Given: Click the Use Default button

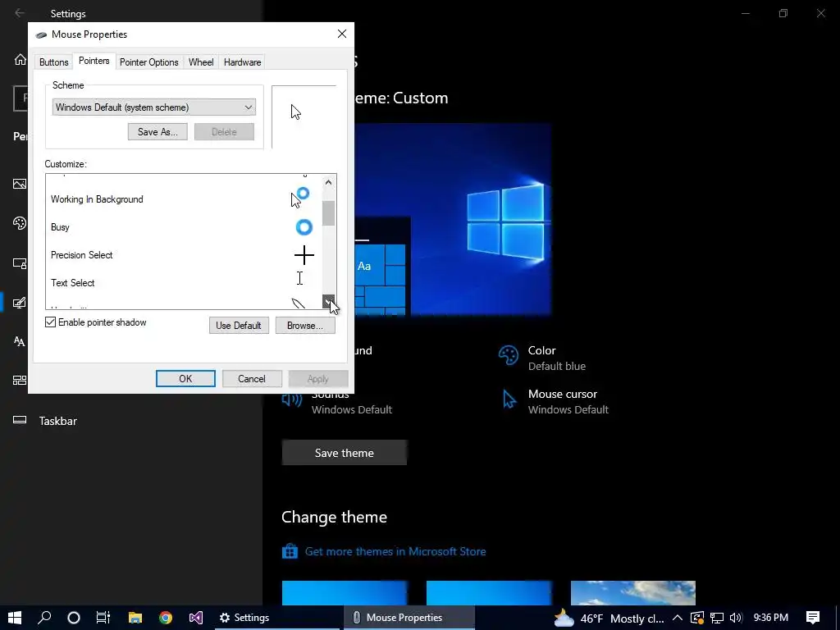Looking at the screenshot, I should pos(239,325).
